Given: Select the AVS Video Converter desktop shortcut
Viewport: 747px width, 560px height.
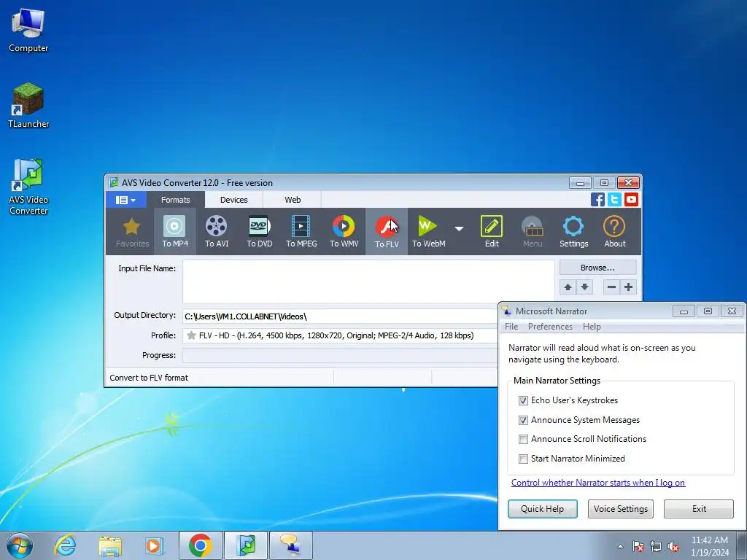Looking at the screenshot, I should point(28,187).
